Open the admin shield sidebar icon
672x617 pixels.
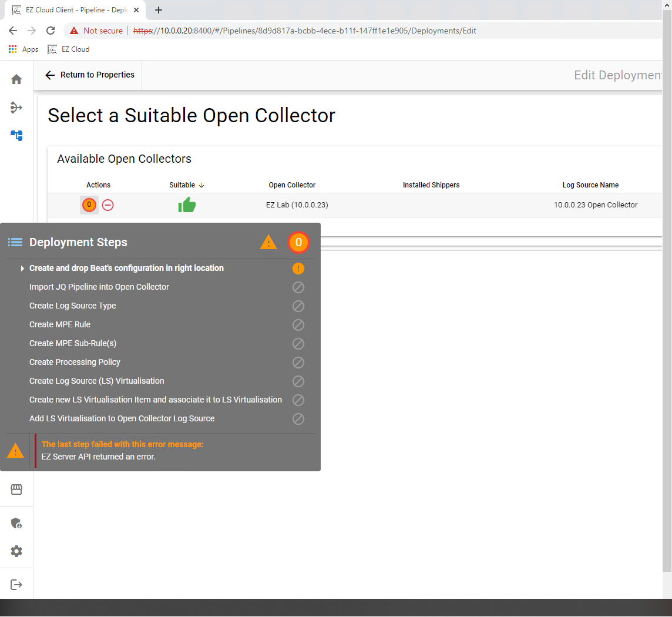coord(16,523)
